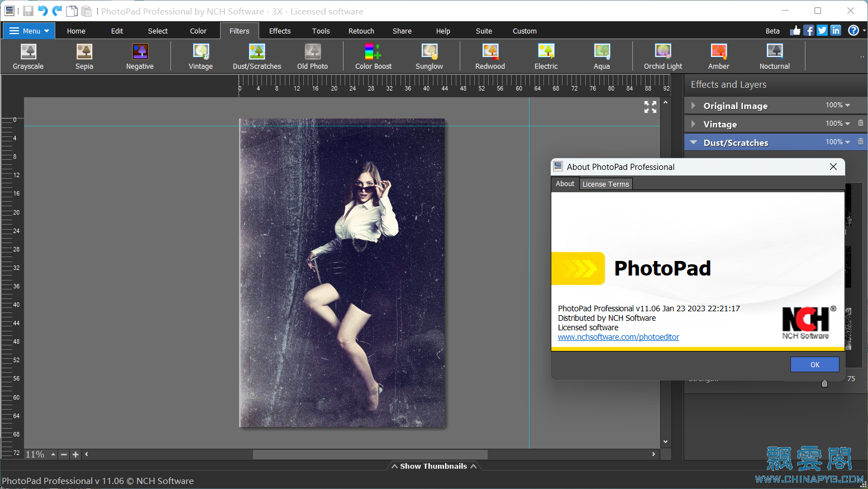This screenshot has width=868, height=489.
Task: Open the Custom tab
Action: pos(524,31)
